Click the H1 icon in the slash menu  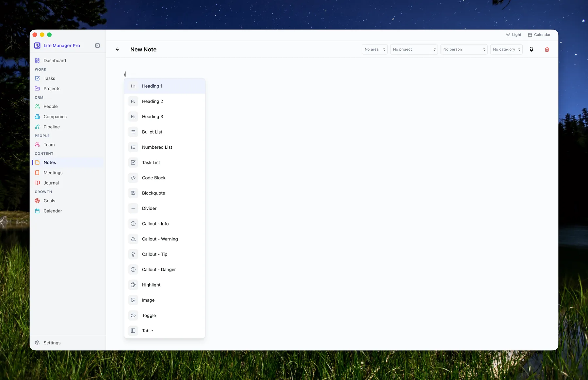pyautogui.click(x=133, y=86)
